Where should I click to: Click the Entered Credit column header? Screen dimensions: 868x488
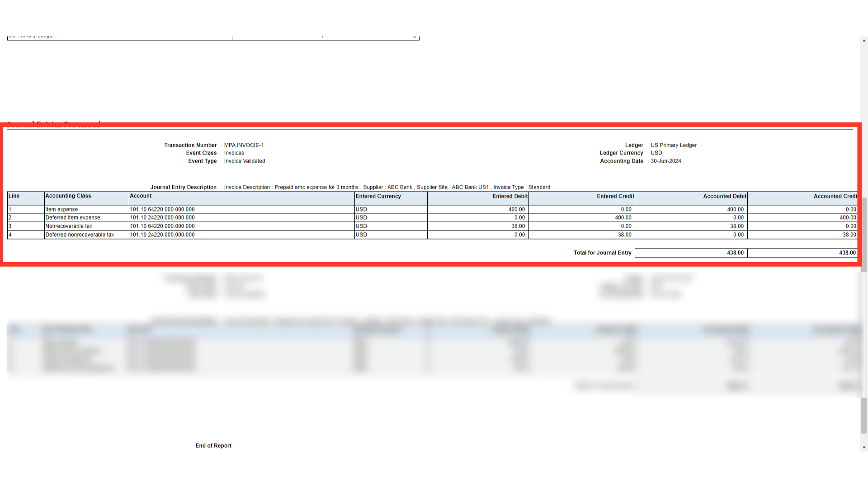pos(582,198)
